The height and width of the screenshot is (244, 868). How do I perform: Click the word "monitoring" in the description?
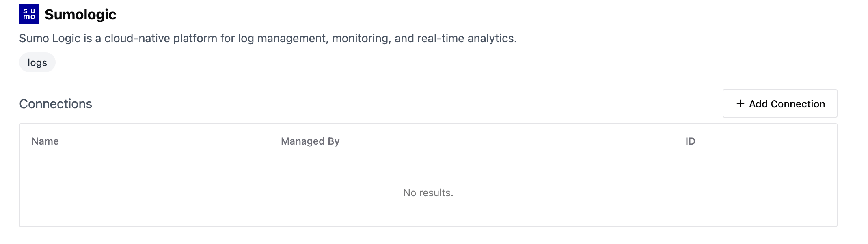pyautogui.click(x=361, y=39)
